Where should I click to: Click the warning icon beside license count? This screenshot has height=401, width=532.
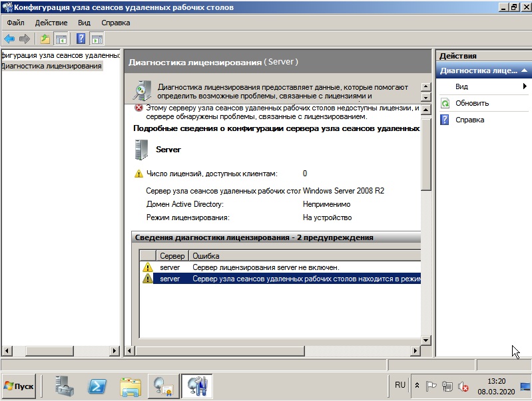coord(138,174)
